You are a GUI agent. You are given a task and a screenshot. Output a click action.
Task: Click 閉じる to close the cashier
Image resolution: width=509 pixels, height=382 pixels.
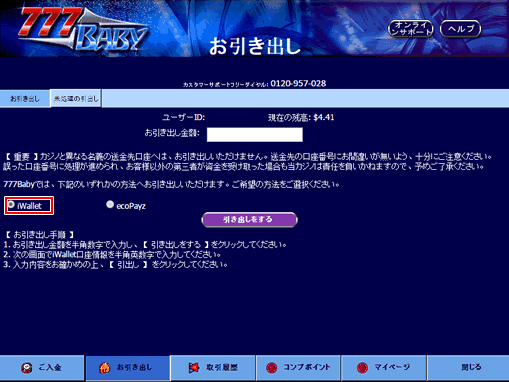[x=468, y=368]
